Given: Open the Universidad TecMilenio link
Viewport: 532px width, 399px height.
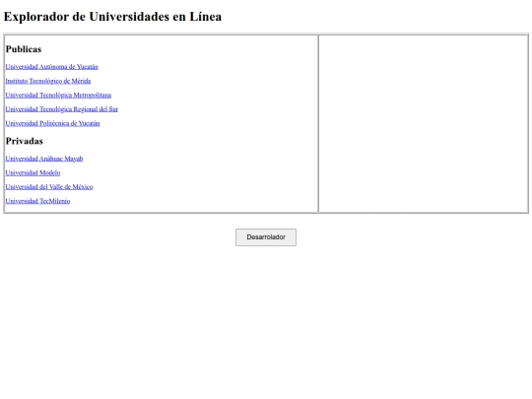Looking at the screenshot, I should 37,201.
